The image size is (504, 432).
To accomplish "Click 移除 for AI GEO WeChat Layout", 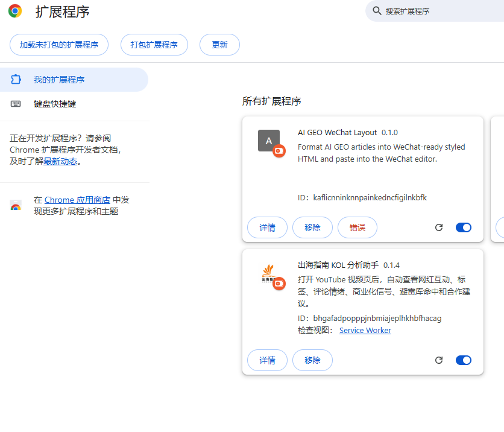I will click(x=312, y=227).
